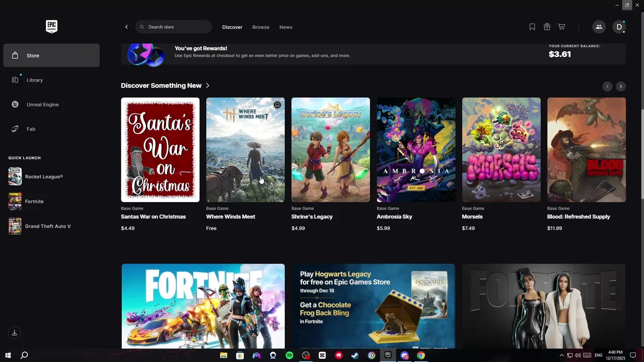
Task: Open the Wishlist bookmark icon
Action: [532, 27]
